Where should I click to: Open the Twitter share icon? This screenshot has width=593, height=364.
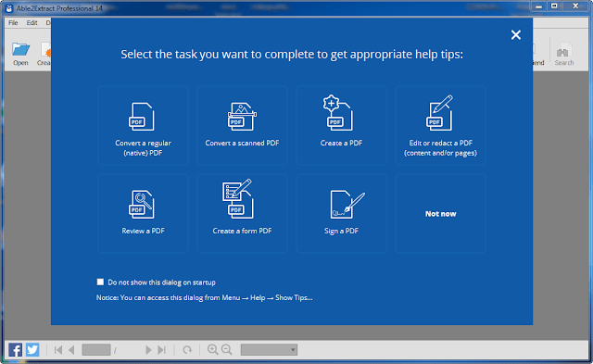click(x=32, y=349)
